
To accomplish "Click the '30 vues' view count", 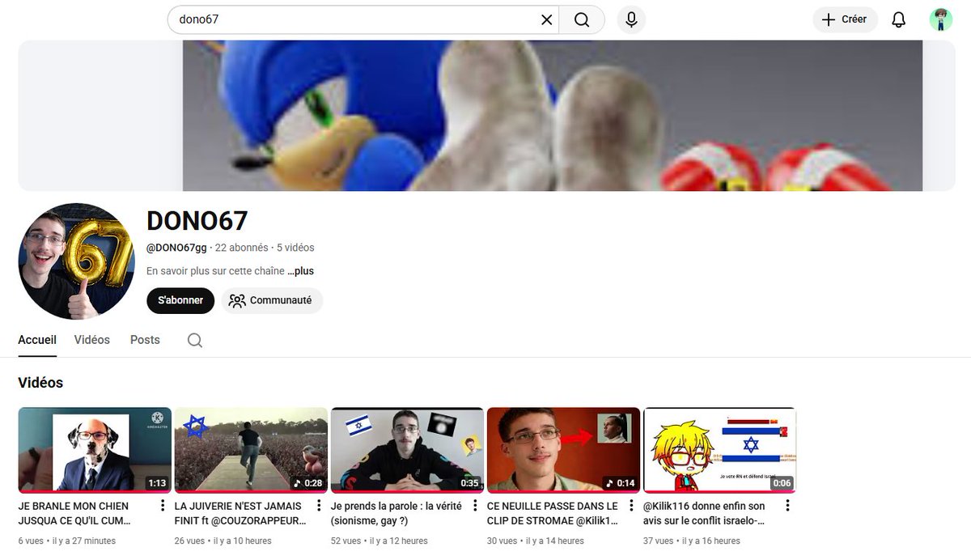I will [502, 541].
